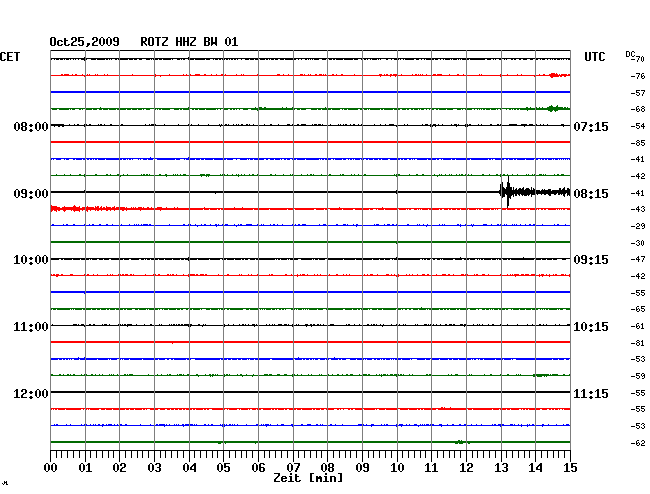
Task: Click minute 08 on the time axis
Action: [327, 468]
